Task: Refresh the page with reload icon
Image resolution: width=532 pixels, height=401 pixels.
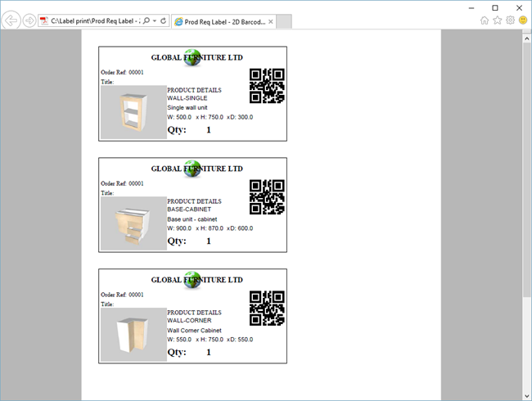Action: click(164, 20)
